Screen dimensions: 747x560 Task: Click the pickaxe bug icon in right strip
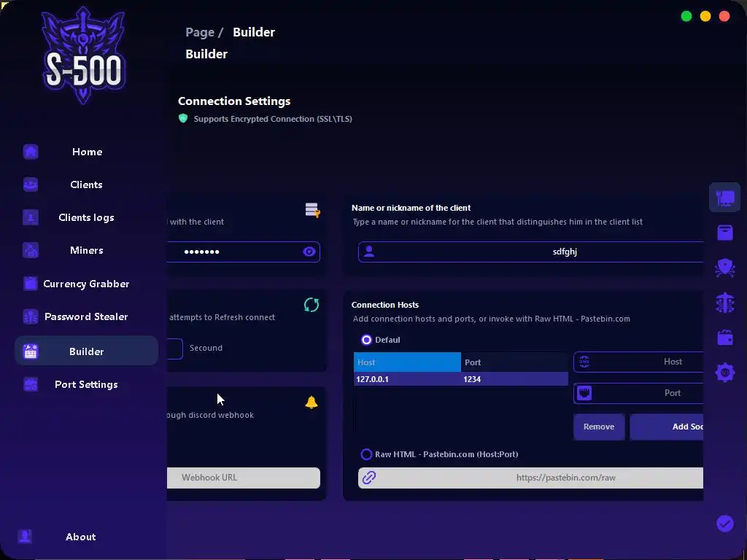click(724, 303)
